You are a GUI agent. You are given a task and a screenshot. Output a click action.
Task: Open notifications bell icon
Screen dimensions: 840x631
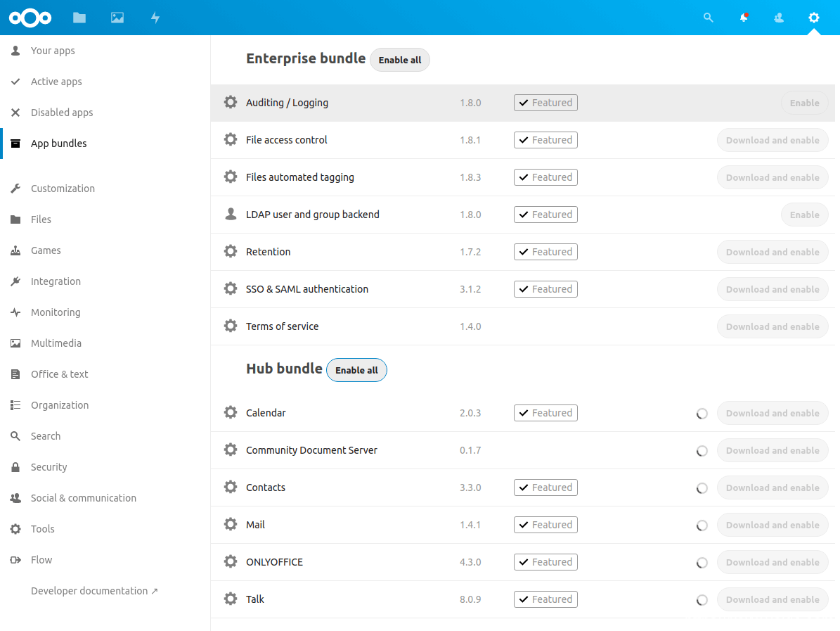[744, 18]
